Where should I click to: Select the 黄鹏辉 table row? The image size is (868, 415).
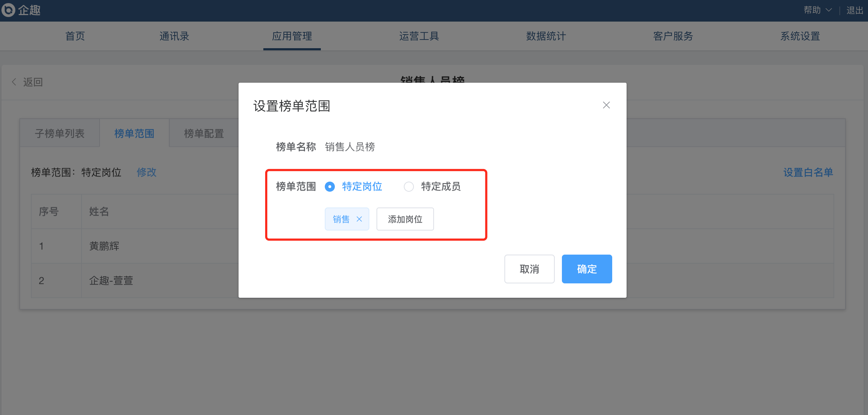(x=135, y=246)
